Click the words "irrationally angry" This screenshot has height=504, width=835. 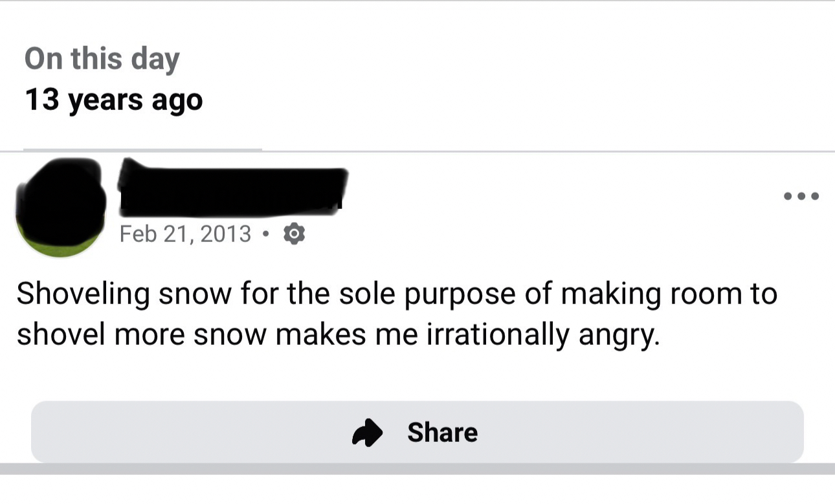542,336
